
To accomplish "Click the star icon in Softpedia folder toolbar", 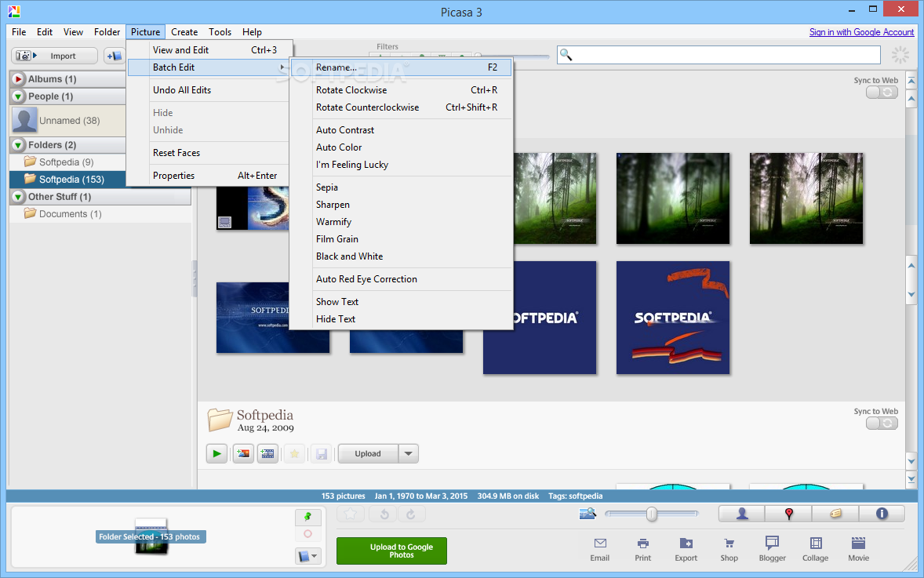I will point(294,453).
